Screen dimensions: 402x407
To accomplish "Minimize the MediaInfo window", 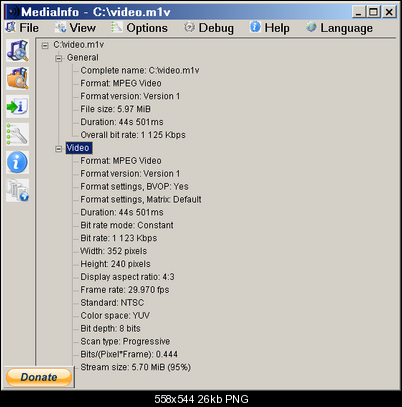I will [358, 12].
